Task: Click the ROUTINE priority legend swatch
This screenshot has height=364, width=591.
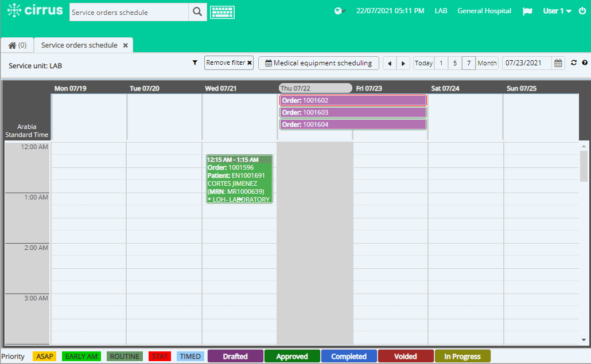Action: pyautogui.click(x=125, y=356)
